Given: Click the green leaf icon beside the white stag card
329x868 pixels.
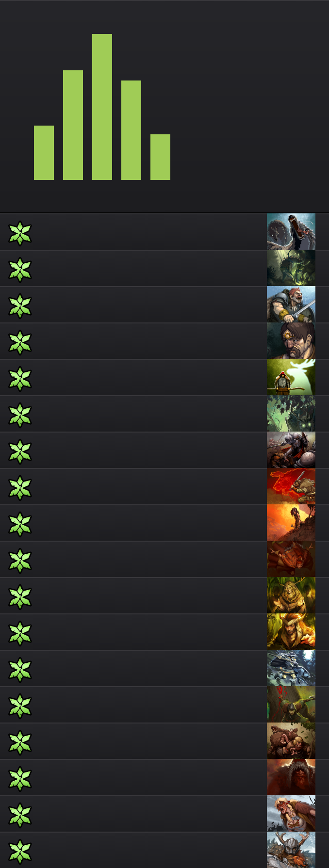Looking at the screenshot, I should click(20, 379).
